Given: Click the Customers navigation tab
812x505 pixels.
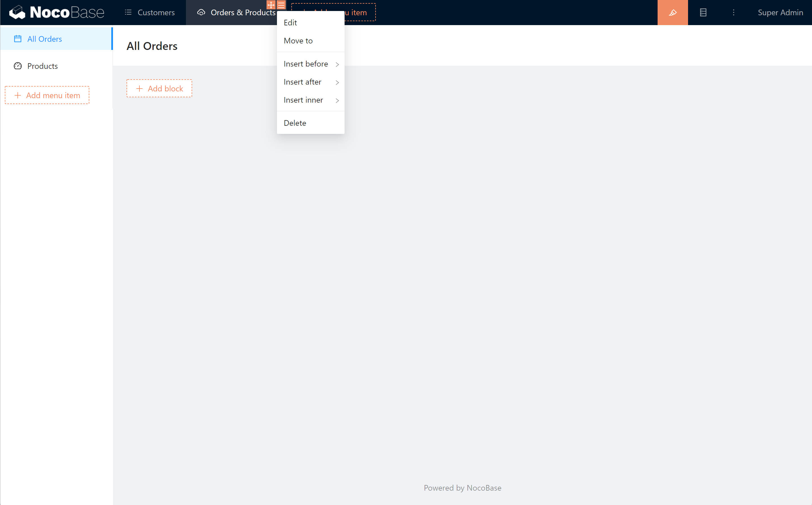Looking at the screenshot, I should click(x=148, y=12).
